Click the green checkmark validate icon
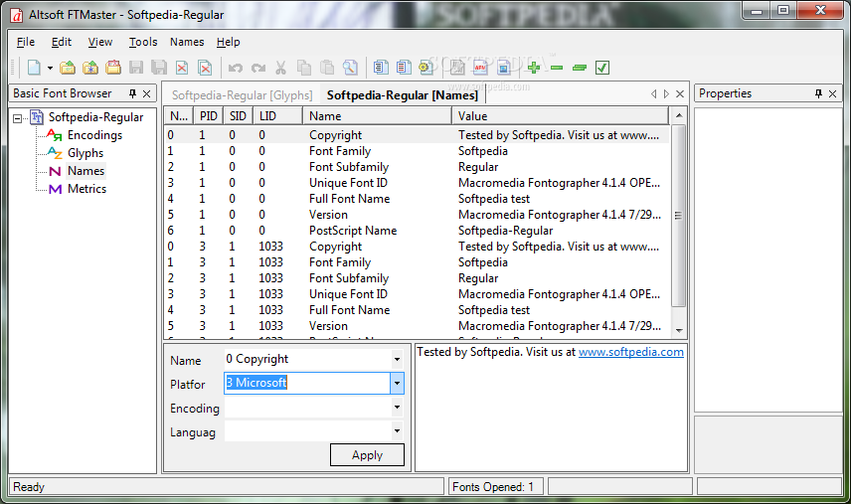 tap(602, 68)
